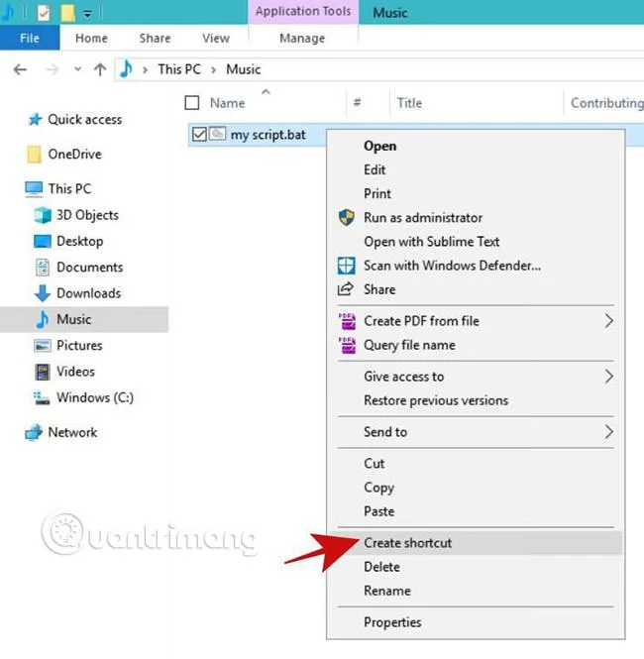Image resolution: width=644 pixels, height=659 pixels.
Task: Click the OneDrive folder icon
Action: (34, 155)
